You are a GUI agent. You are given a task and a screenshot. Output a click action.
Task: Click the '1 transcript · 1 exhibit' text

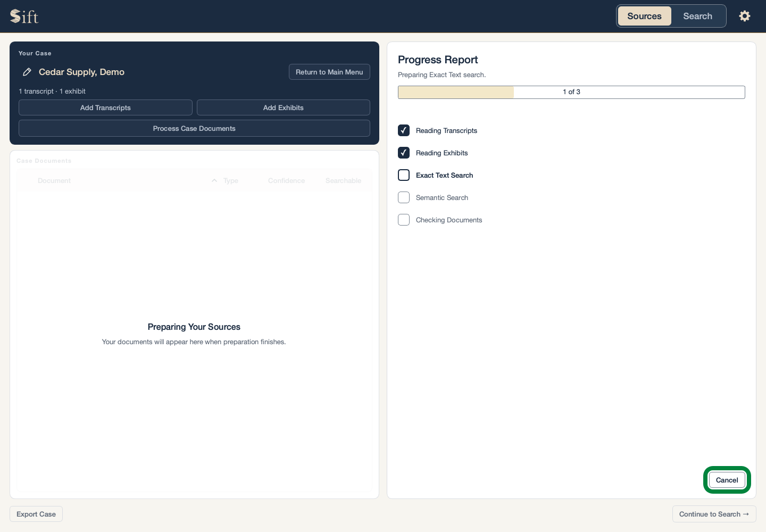[52, 92]
